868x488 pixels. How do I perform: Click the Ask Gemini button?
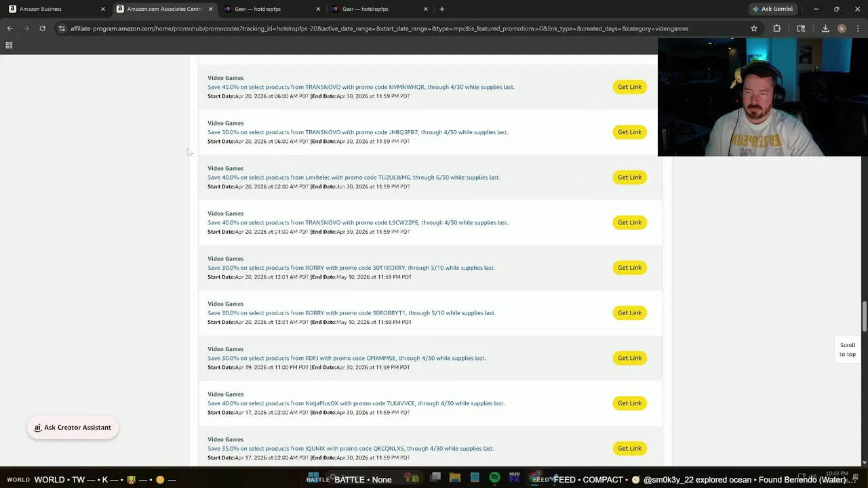pos(772,9)
